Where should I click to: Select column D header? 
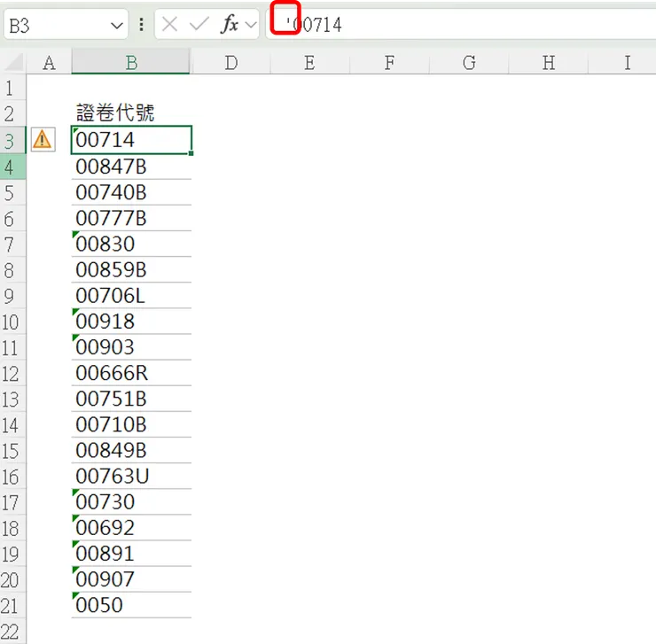(230, 63)
